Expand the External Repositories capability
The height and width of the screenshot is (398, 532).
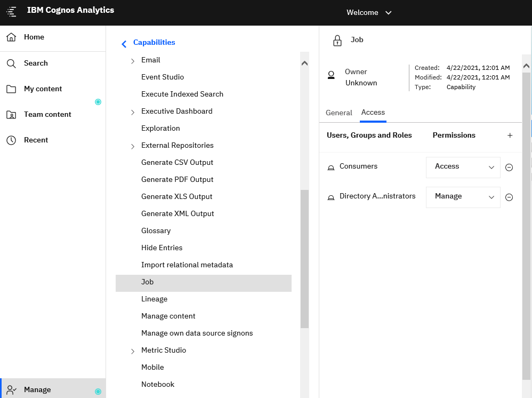click(133, 146)
